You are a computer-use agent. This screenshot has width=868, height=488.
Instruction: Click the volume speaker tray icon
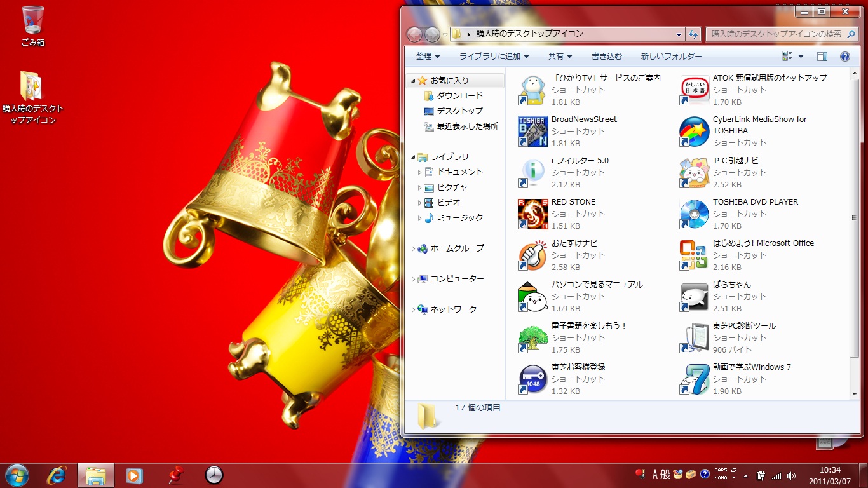791,475
